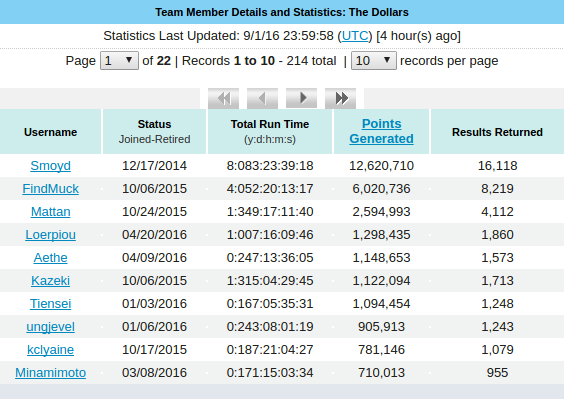Open the UTC time zone link
The height and width of the screenshot is (399, 564).
click(x=355, y=36)
